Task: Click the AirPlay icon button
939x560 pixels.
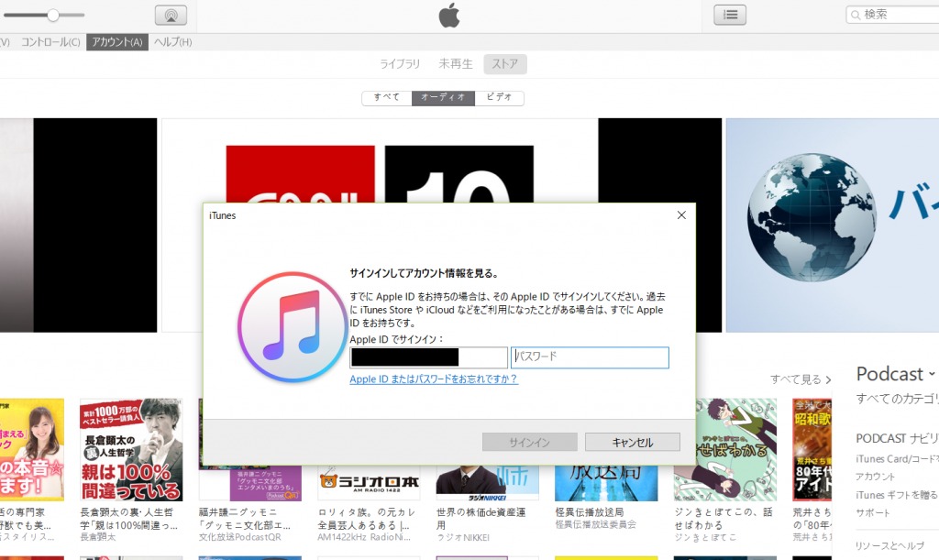Action: pos(171,15)
